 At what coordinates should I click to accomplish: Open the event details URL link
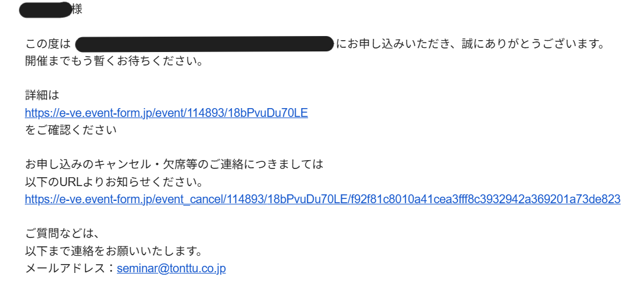click(166, 113)
